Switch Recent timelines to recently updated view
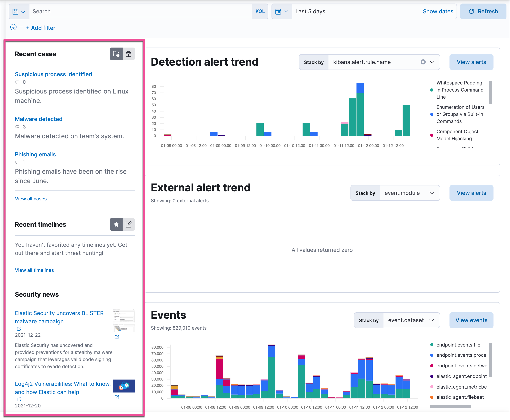Screen dimensions: 510x420 tap(128, 224)
